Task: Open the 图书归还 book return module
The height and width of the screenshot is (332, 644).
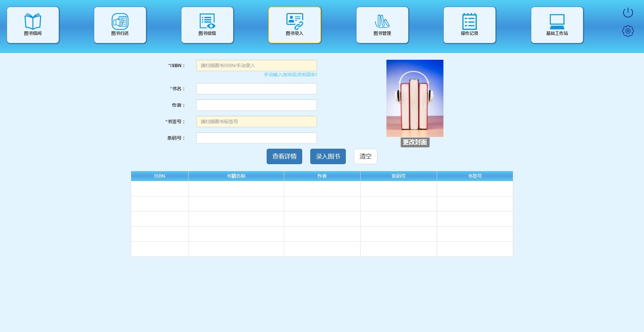Action: [x=120, y=25]
